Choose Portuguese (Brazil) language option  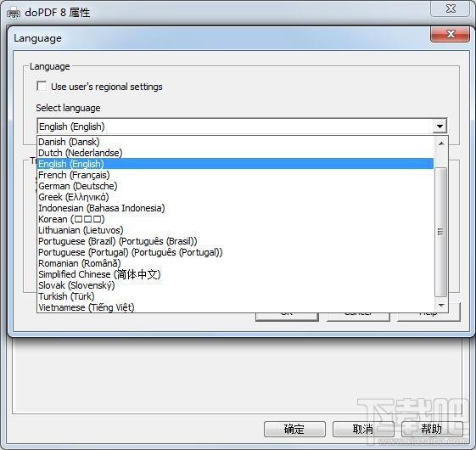[x=235, y=241]
